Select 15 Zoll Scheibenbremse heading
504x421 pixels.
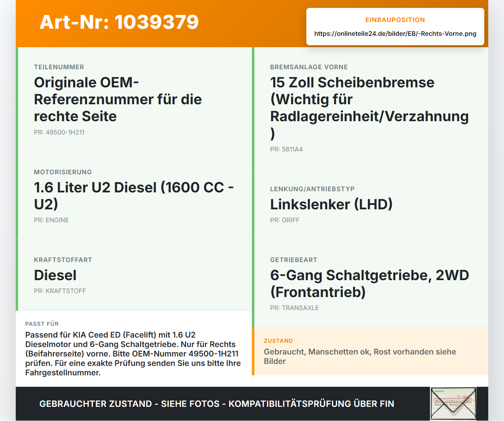click(369, 108)
